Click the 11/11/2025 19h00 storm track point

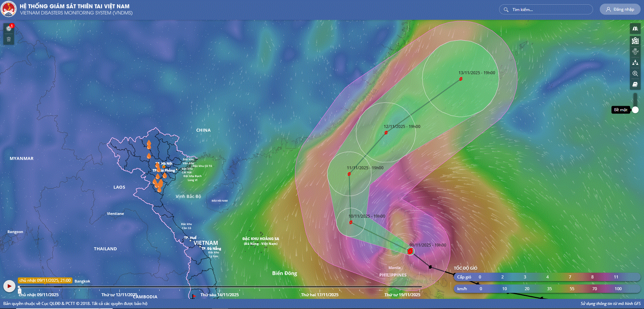(349, 174)
